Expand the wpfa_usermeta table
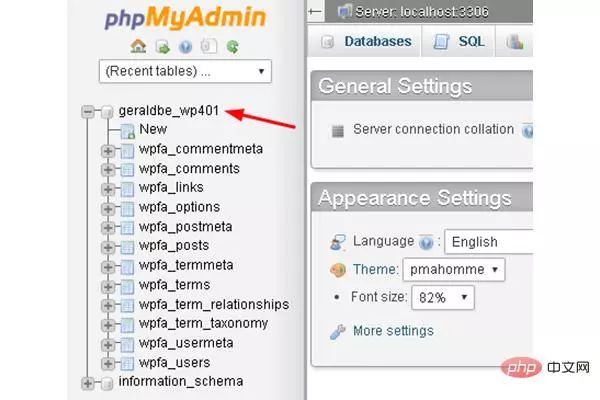This screenshot has width=600, height=400. [108, 344]
